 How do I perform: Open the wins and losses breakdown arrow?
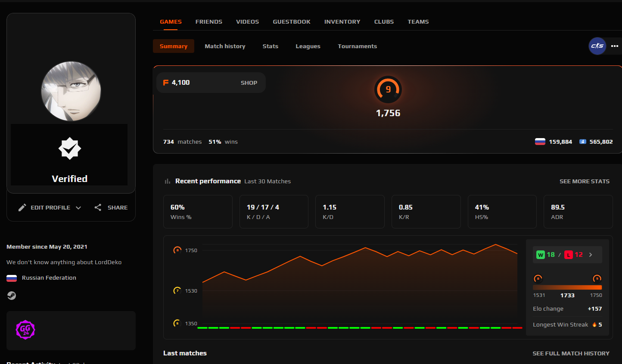(x=591, y=254)
